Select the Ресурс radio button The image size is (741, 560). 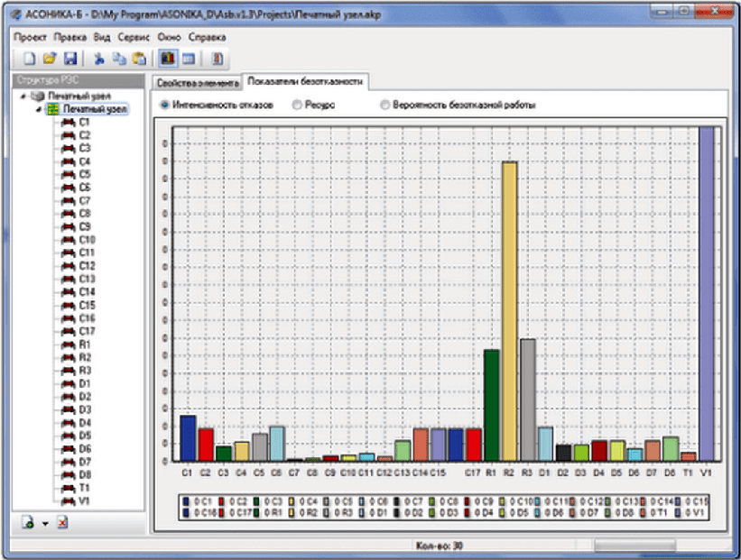coord(297,105)
